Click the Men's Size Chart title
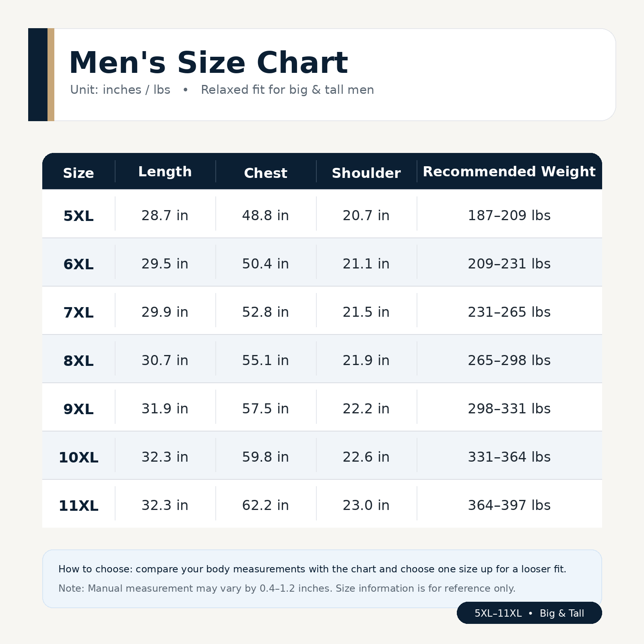Image resolution: width=644 pixels, height=644 pixels. coord(208,63)
